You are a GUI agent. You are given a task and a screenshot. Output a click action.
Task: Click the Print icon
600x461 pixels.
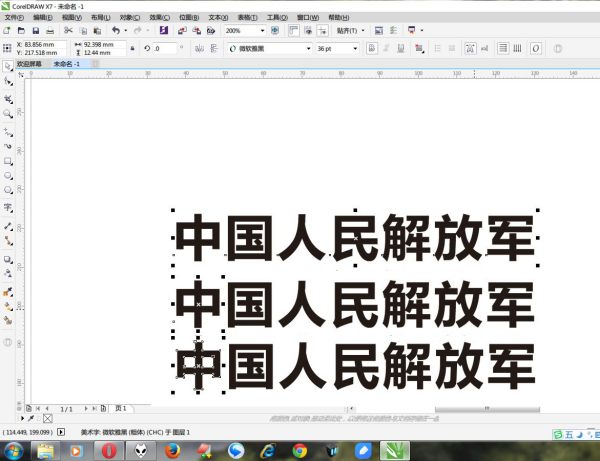(x=50, y=30)
